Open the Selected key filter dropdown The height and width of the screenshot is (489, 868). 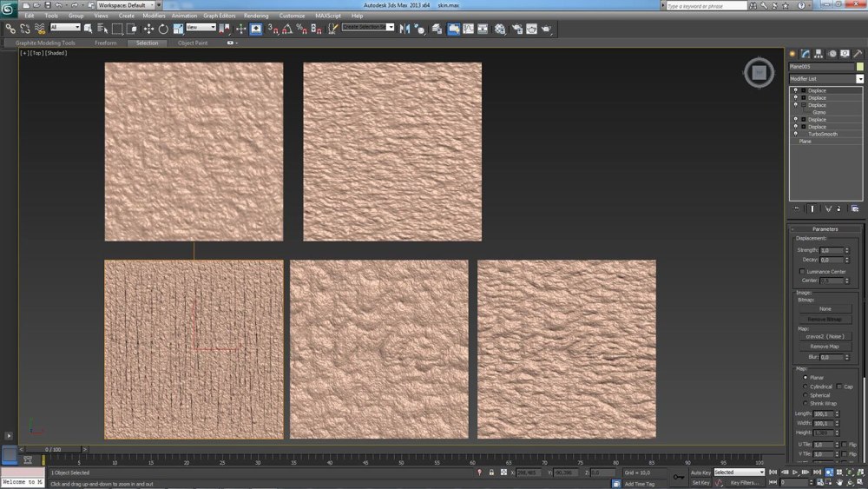(x=739, y=472)
